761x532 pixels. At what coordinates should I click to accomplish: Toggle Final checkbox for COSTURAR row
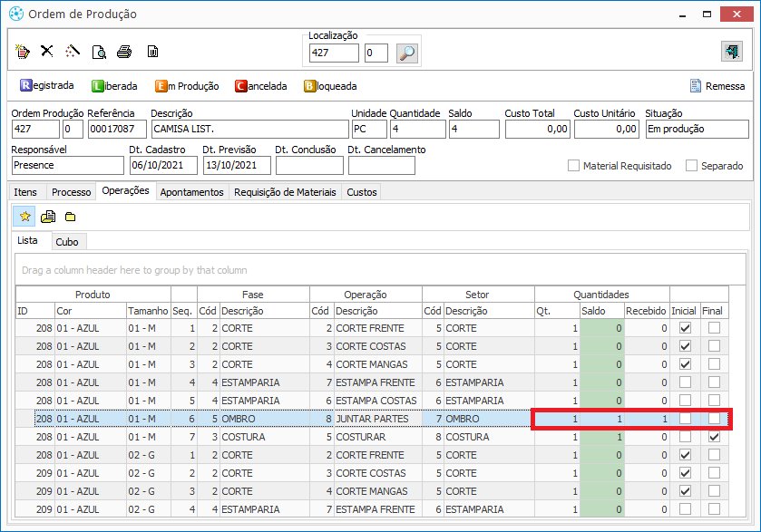[x=714, y=437]
